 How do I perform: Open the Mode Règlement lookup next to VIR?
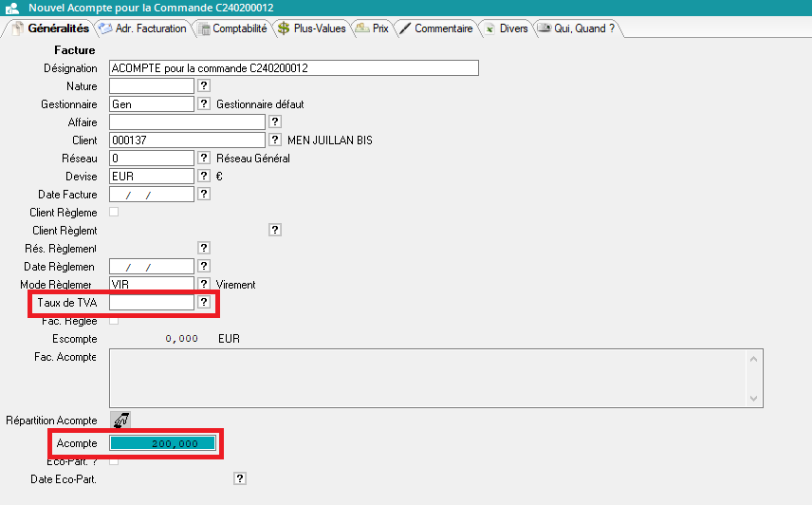pyautogui.click(x=203, y=284)
